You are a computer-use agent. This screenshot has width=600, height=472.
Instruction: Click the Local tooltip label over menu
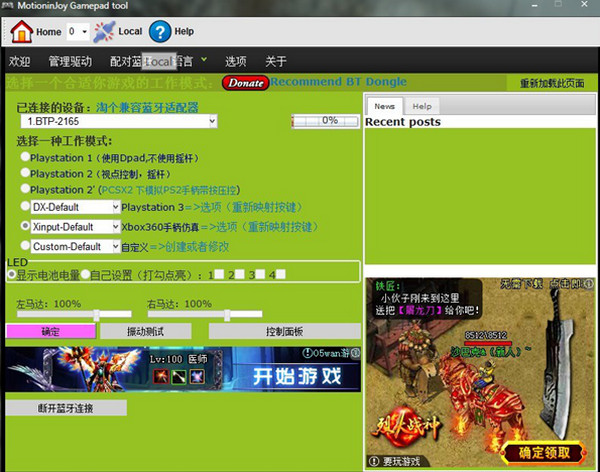point(159,61)
